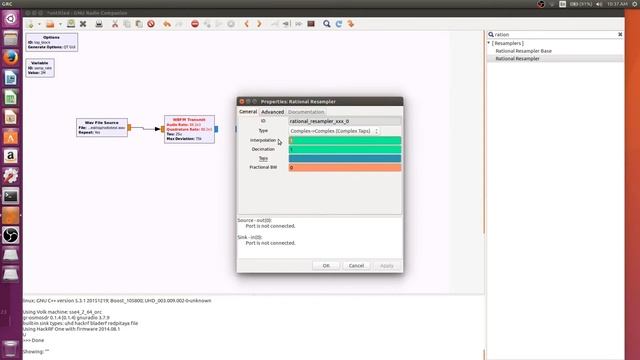This screenshot has width=640, height=360.
Task: Click the Cancel button
Action: (356, 266)
